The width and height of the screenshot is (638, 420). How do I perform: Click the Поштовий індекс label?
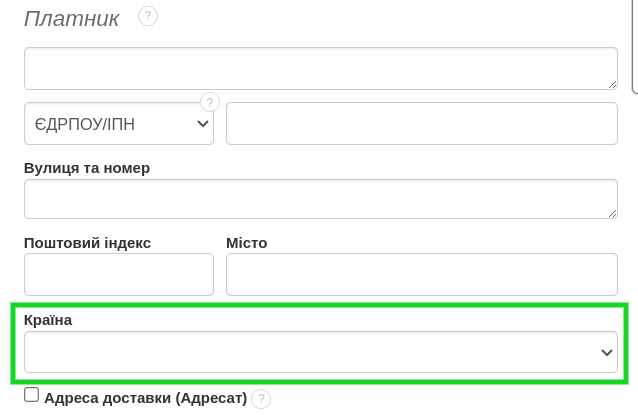pos(87,243)
